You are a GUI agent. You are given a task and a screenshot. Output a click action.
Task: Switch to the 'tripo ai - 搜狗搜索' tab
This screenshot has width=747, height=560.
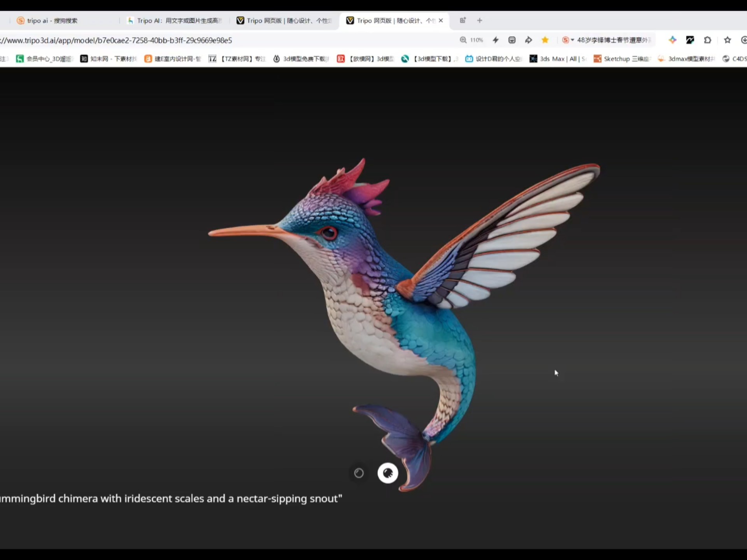click(x=53, y=21)
